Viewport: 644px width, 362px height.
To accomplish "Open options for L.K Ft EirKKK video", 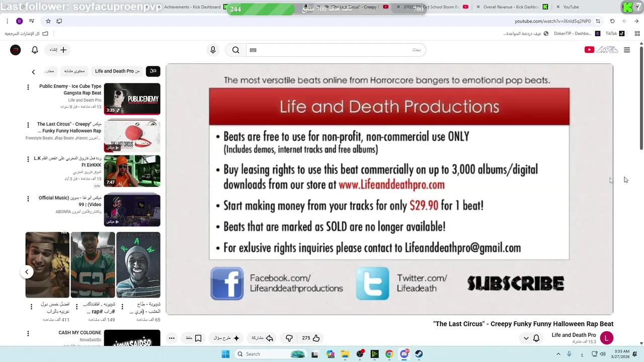I will point(28,159).
